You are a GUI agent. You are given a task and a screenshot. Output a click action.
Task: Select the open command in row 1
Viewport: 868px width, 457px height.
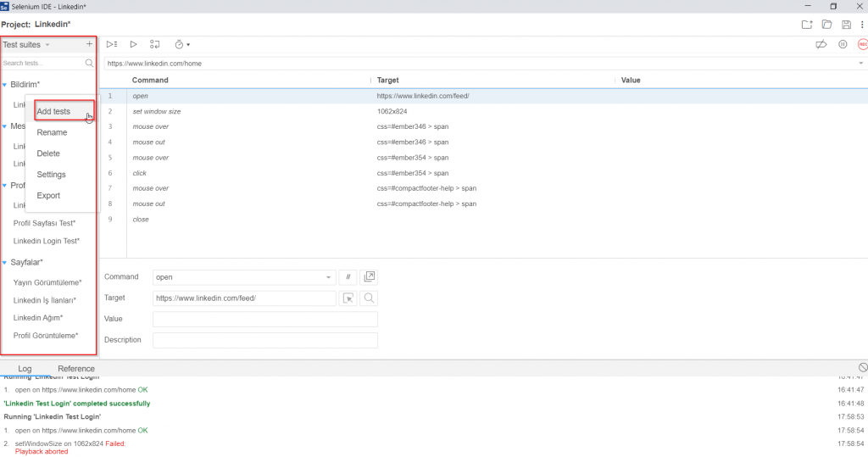484,96
